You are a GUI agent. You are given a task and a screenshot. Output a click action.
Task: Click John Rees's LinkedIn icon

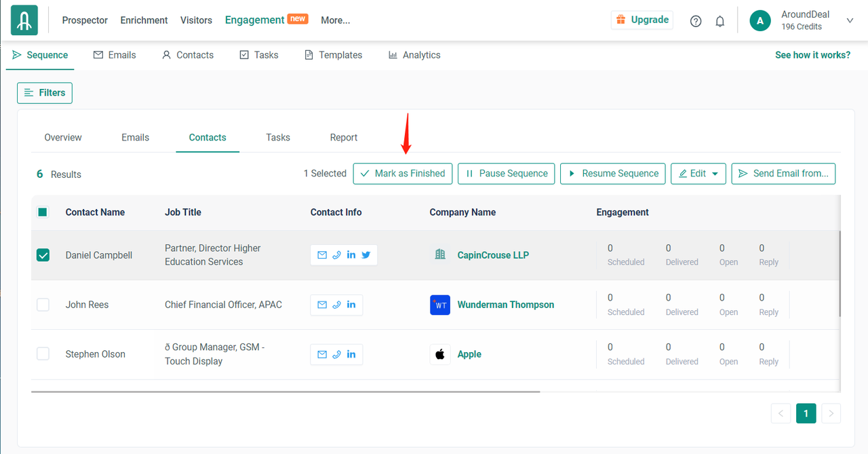(x=351, y=305)
